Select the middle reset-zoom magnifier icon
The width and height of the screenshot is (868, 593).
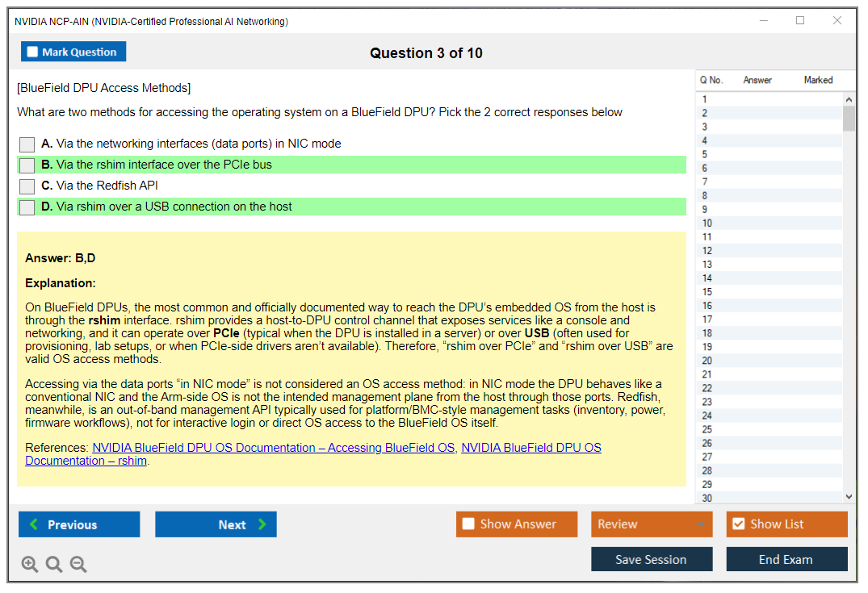coord(54,564)
